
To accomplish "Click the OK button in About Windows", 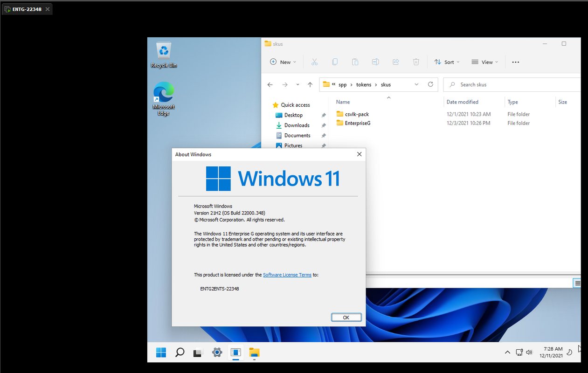I will coord(346,317).
